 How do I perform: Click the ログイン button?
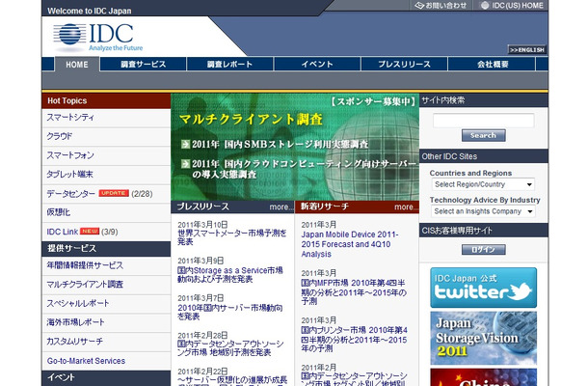tap(483, 250)
